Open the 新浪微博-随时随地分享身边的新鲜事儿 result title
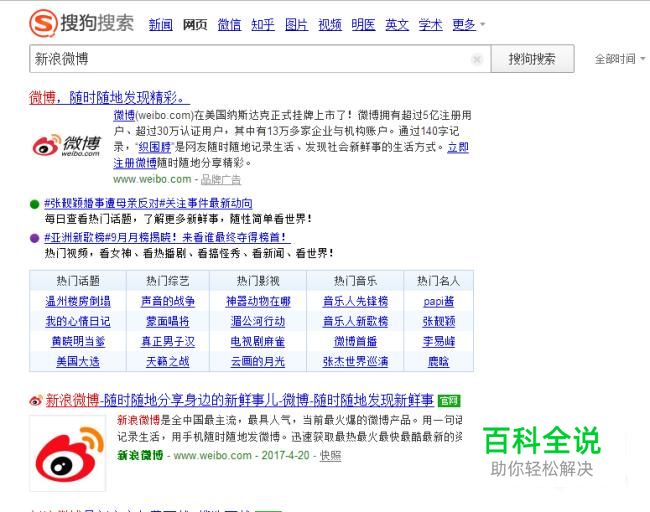This screenshot has width=650, height=512. click(240, 400)
